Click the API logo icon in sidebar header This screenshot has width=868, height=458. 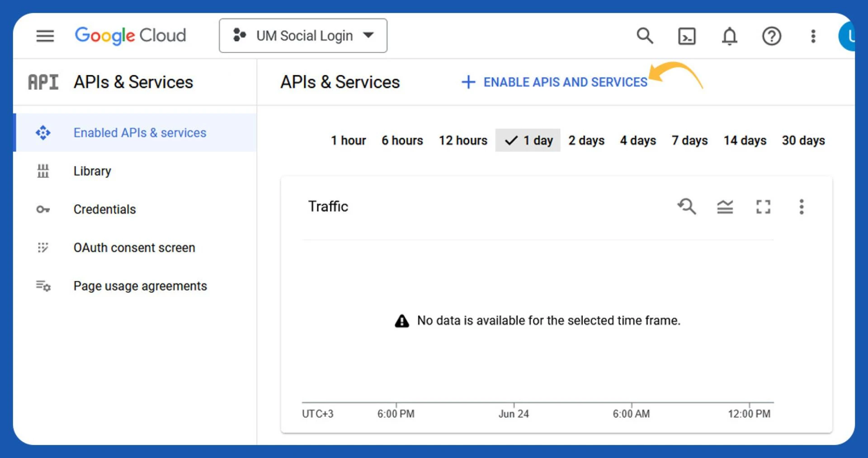(x=43, y=82)
